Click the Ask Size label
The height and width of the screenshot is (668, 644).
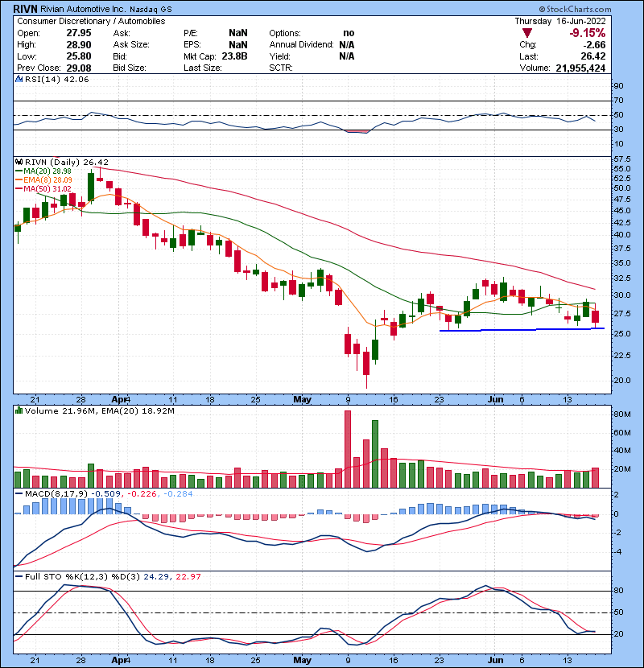click(131, 45)
